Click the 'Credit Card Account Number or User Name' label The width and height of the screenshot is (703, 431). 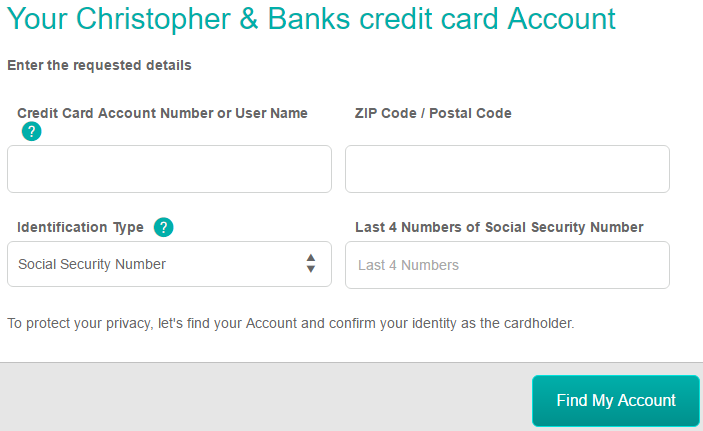click(162, 113)
